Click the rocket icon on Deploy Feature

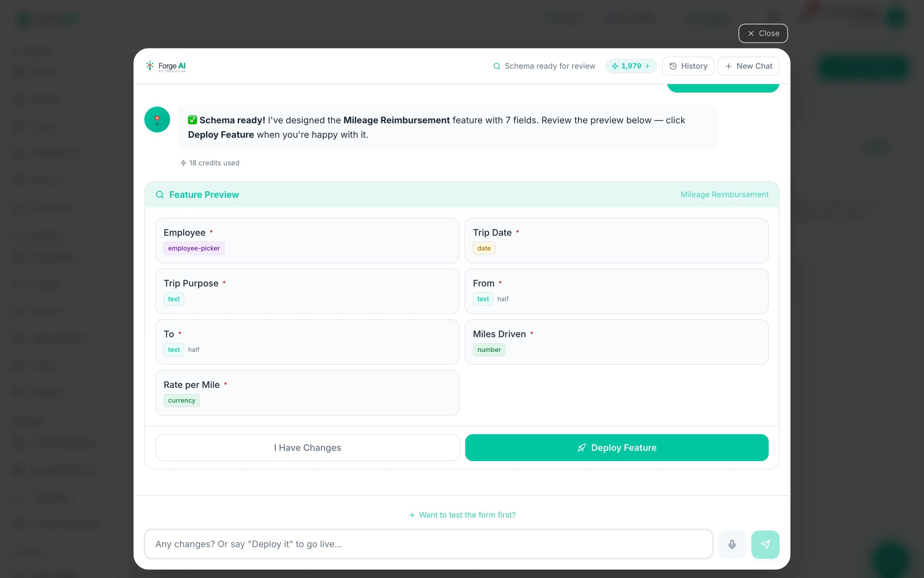581,448
